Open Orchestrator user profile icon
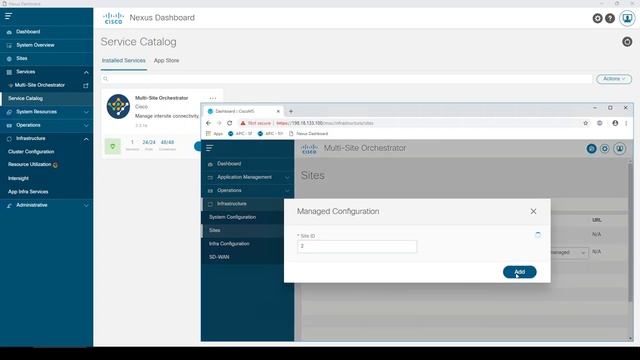The image size is (640, 360). 620,149
